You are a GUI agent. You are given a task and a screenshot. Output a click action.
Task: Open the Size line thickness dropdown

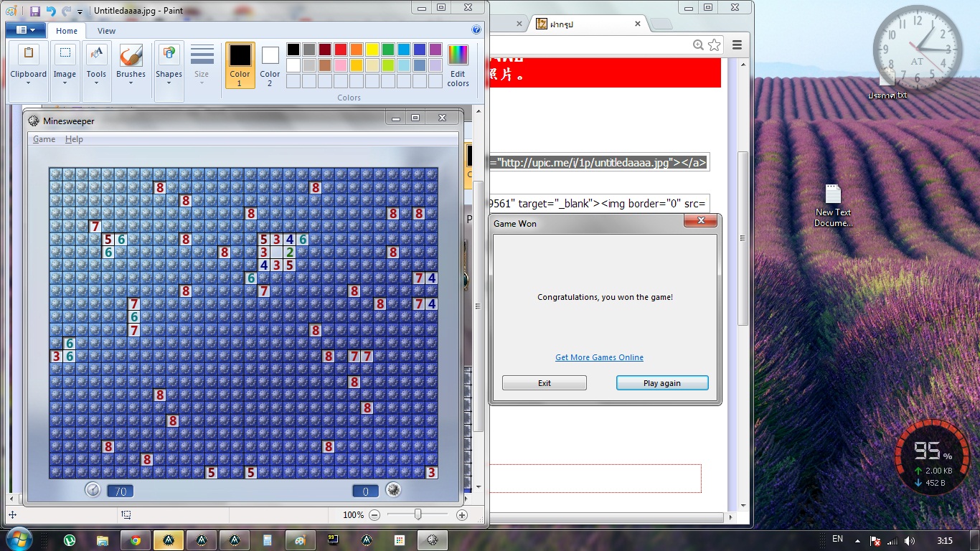click(202, 66)
